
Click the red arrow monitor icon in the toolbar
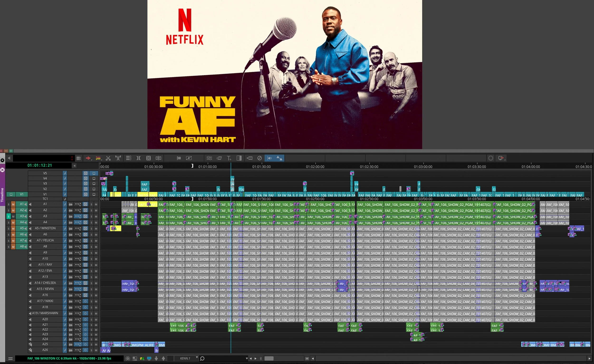(x=501, y=158)
